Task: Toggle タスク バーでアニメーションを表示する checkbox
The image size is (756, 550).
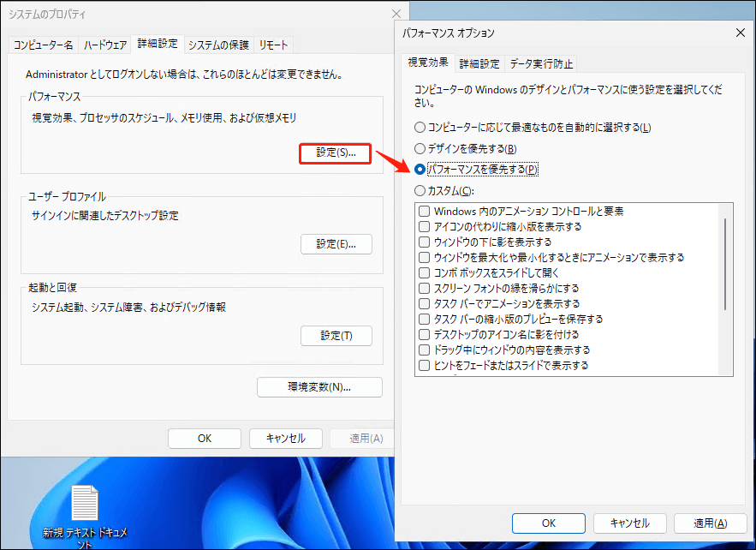Action: 499,304
